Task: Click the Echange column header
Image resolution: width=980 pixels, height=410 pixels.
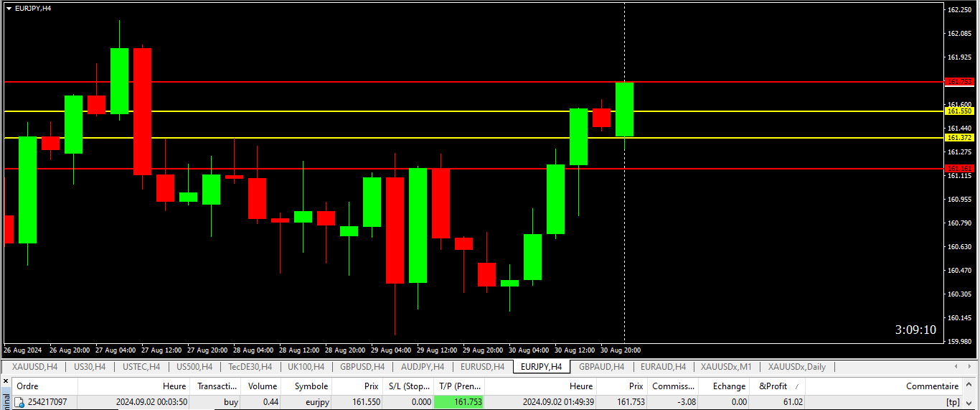Action: 724,386
